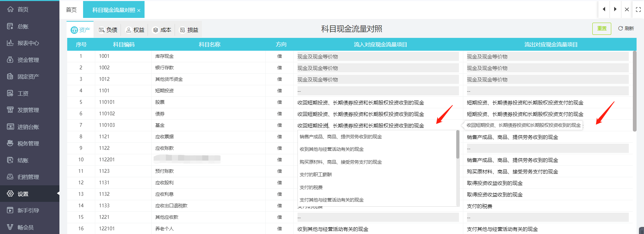This screenshot has width=644, height=234.
Task: Open inflow dropdown for row 应收票据 outflow cell
Action: coord(547,137)
